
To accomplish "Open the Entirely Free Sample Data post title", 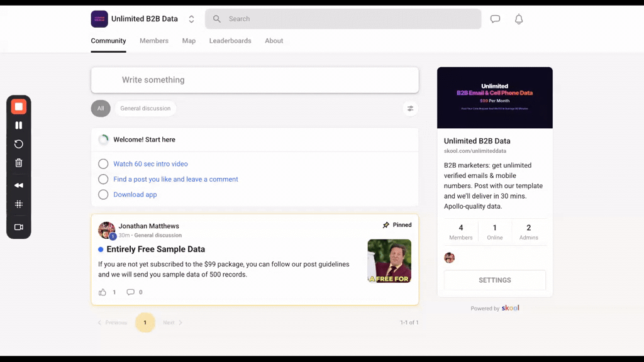I will [156, 249].
